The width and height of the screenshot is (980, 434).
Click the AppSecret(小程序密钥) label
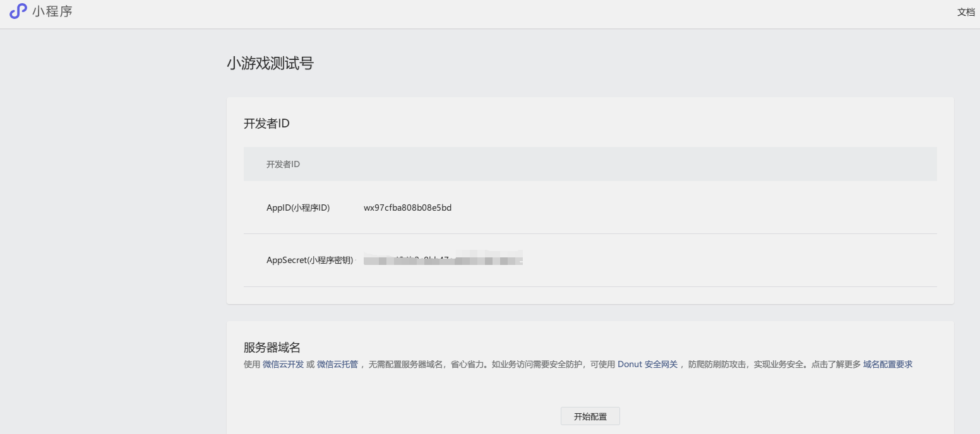[x=309, y=260]
